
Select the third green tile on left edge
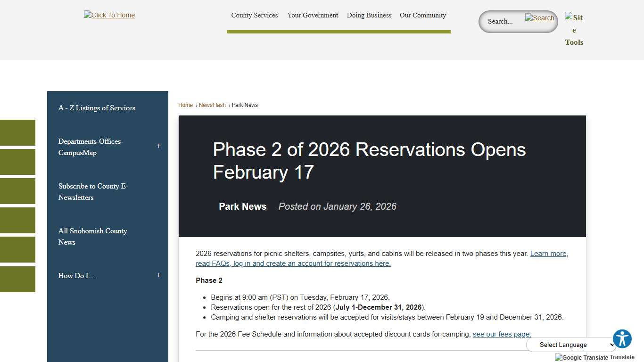[17, 191]
